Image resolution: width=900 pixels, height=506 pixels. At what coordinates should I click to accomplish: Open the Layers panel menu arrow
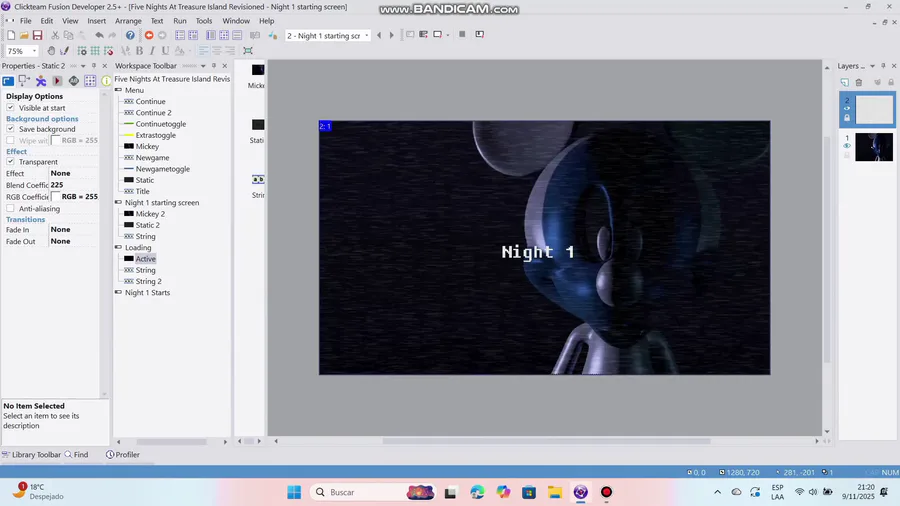point(872,66)
